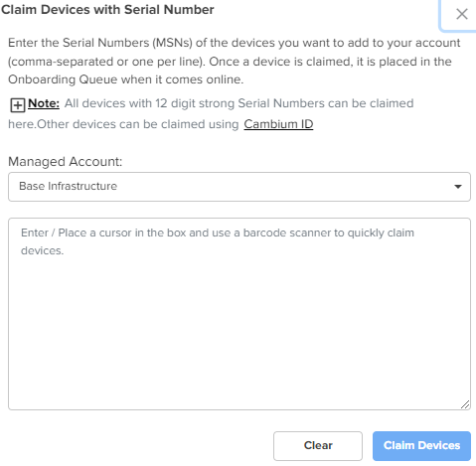Click the 'Other devices can be claimed using' text
This screenshot has height=466, width=476.
(x=138, y=124)
